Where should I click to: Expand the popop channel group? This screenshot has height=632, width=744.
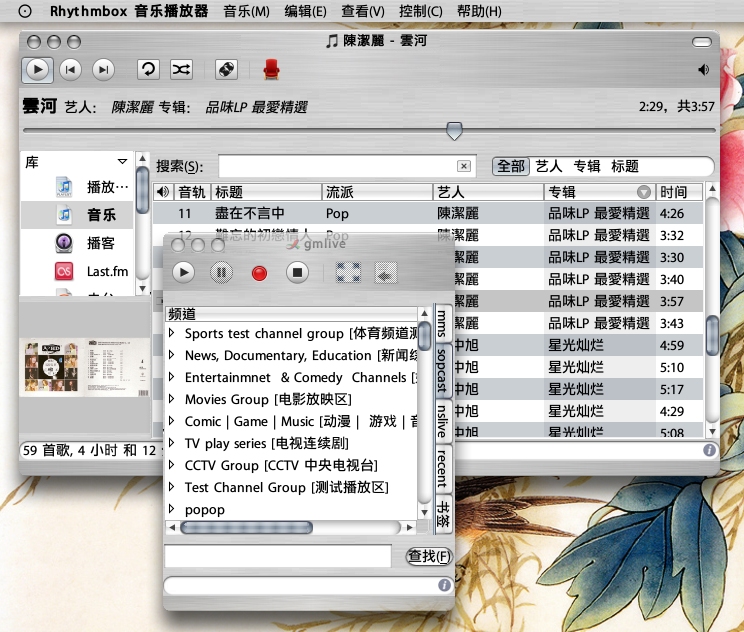click(x=172, y=509)
